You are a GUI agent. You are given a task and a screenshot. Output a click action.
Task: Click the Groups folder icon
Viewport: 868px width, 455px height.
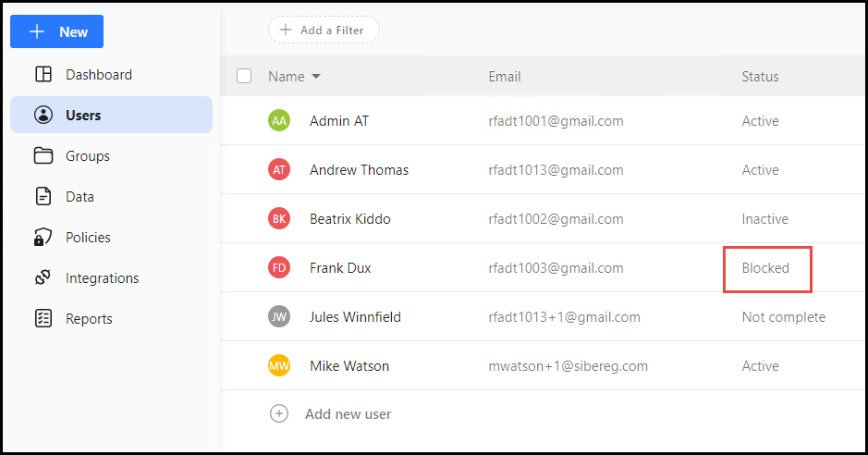(43, 156)
